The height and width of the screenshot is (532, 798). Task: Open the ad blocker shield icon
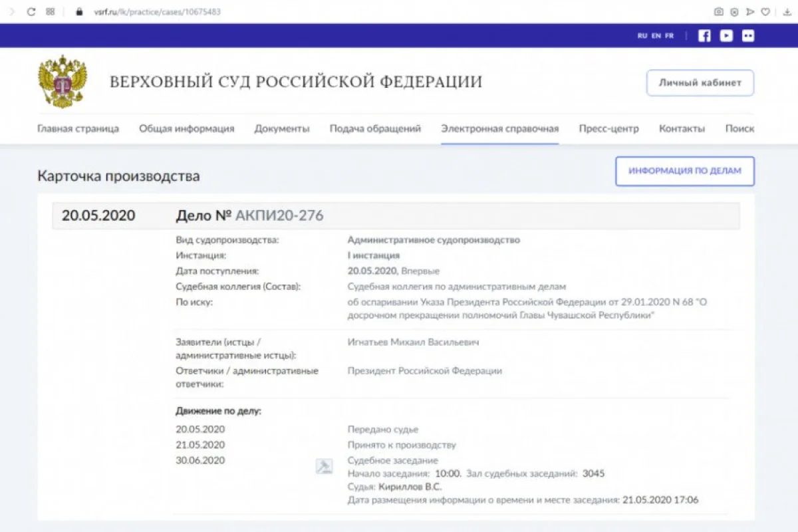734,12
